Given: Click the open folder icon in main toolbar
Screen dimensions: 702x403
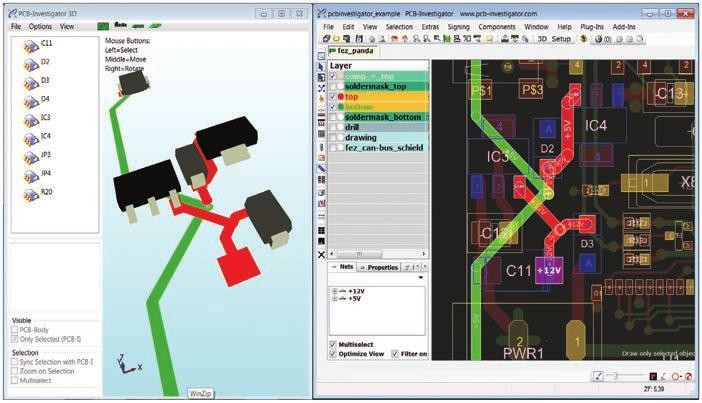Looking at the screenshot, I should coord(336,39).
